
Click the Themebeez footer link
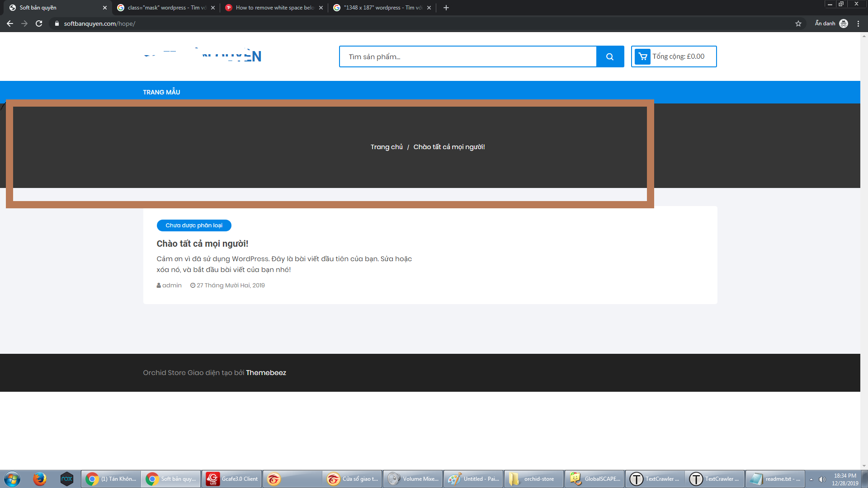[266, 373]
